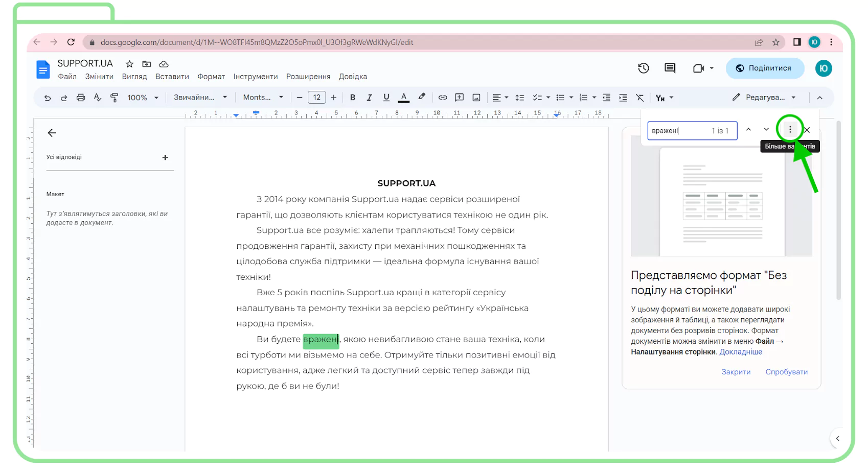Open the text color picker

click(404, 98)
